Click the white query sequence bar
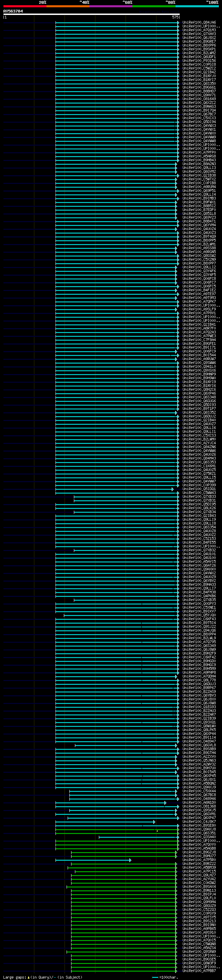Screen dimensions: 222x980 click(92, 14)
